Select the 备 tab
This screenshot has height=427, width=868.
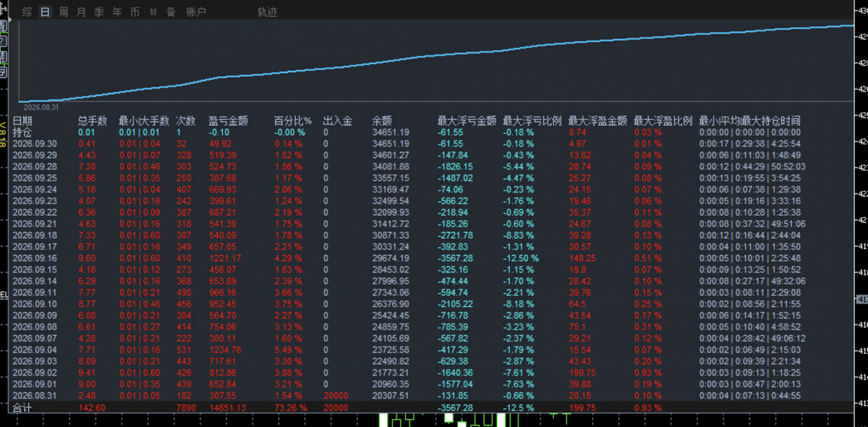pyautogui.click(x=171, y=12)
